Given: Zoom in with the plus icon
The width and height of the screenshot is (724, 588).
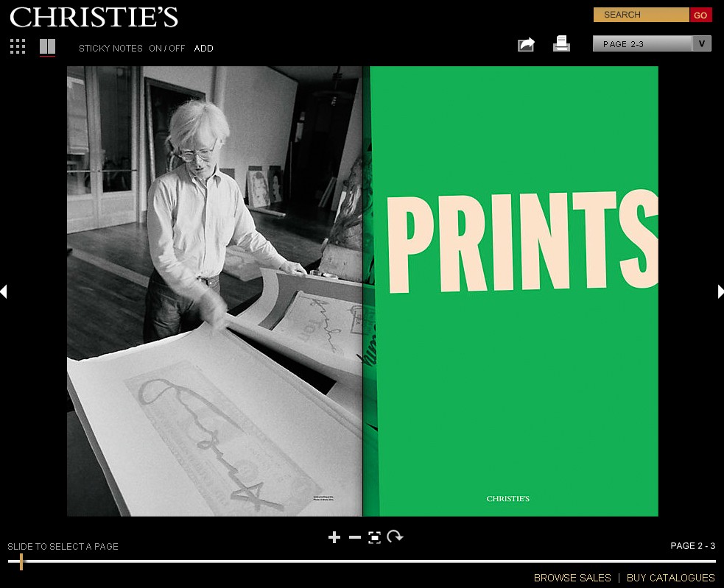Looking at the screenshot, I should [x=334, y=537].
